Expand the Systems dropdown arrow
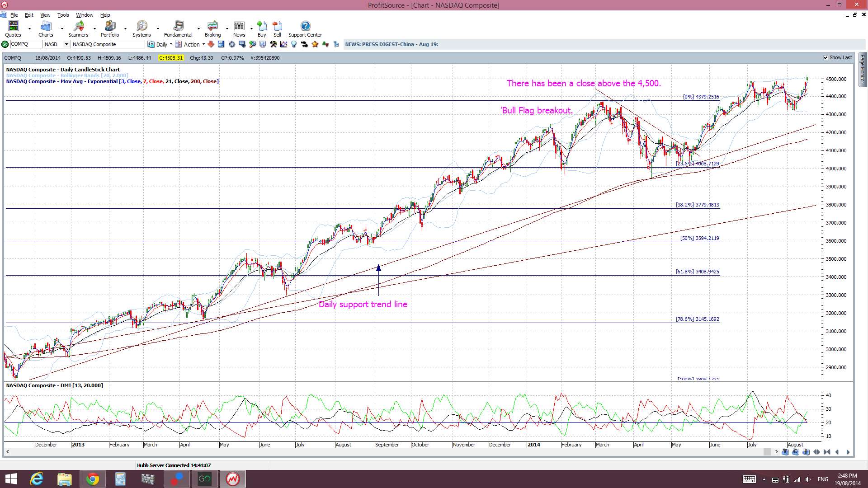Image resolution: width=868 pixels, height=488 pixels. [x=158, y=29]
